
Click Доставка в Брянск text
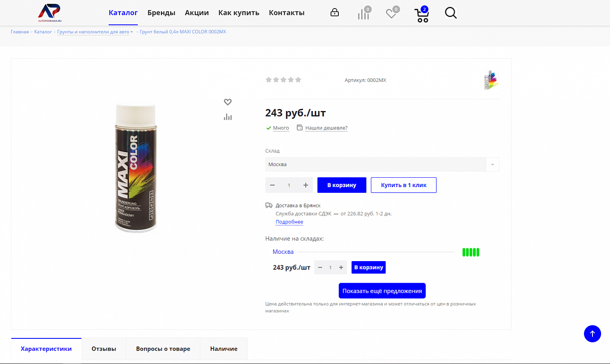tap(298, 205)
